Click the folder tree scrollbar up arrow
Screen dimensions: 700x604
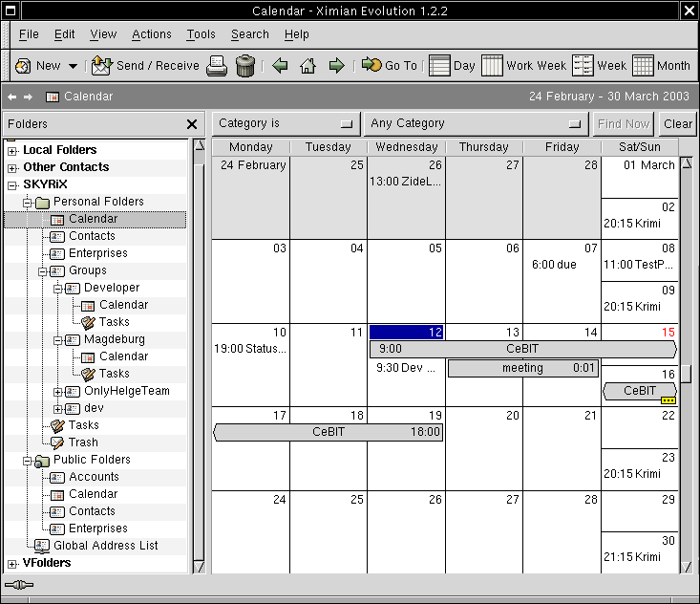(200, 145)
